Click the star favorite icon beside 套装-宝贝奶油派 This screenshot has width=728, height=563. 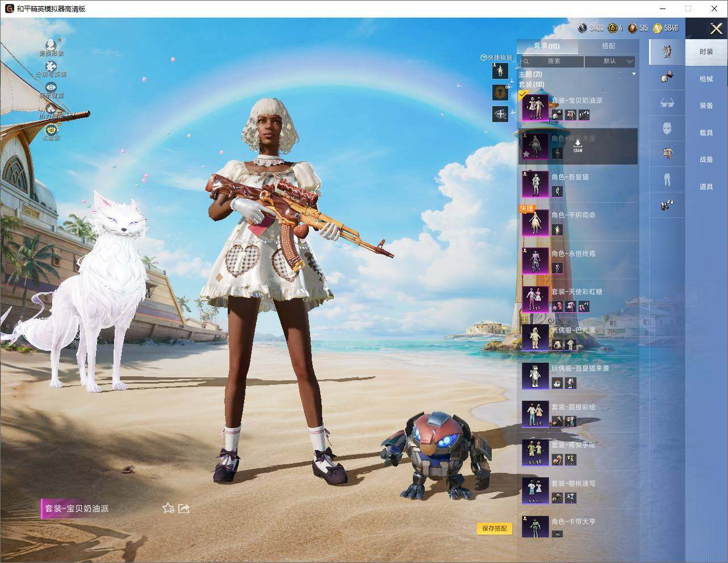168,509
